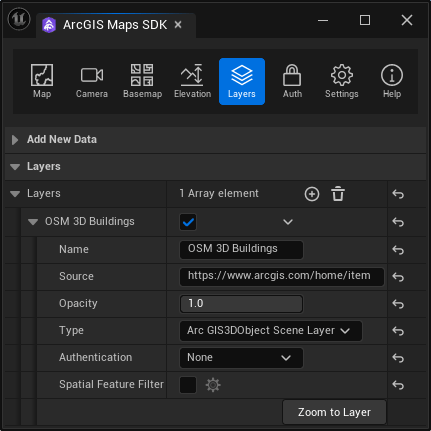
Task: Open the Auth toolbar section
Action: click(x=292, y=81)
